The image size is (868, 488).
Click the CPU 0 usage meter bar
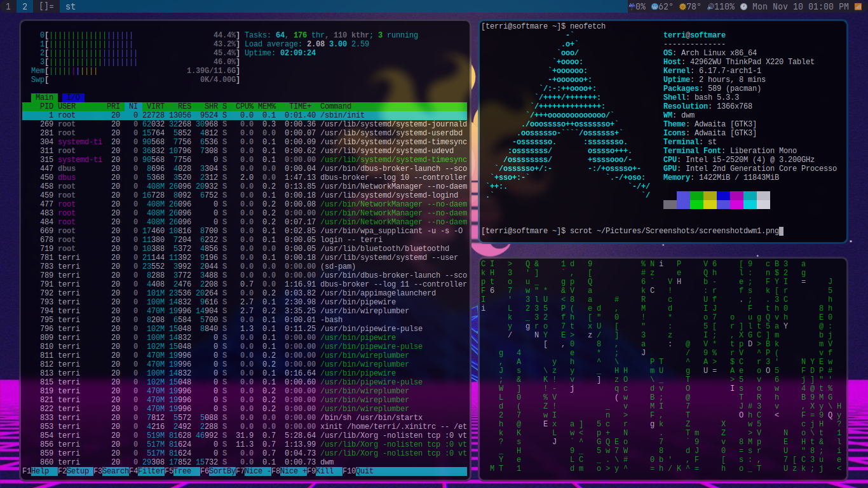[140, 35]
